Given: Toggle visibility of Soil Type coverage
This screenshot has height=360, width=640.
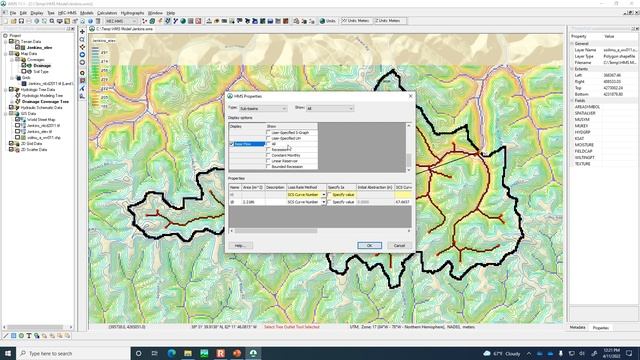Looking at the screenshot, I should coord(24,71).
